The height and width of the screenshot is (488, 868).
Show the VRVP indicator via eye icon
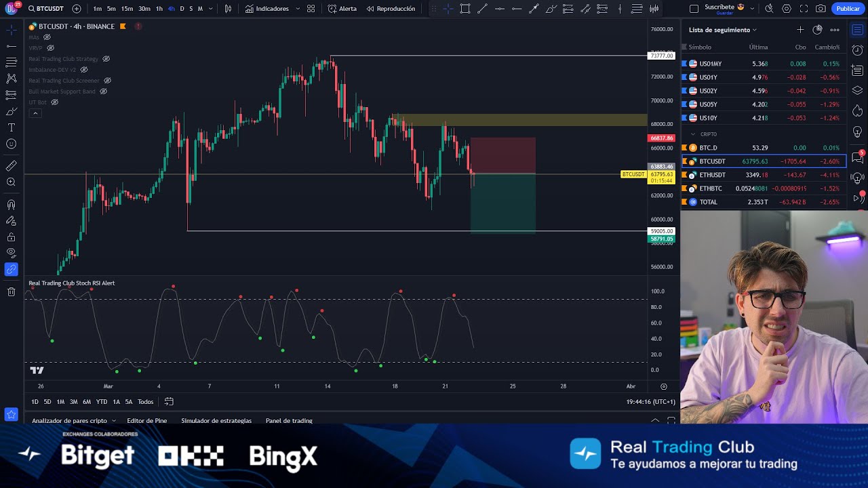50,48
